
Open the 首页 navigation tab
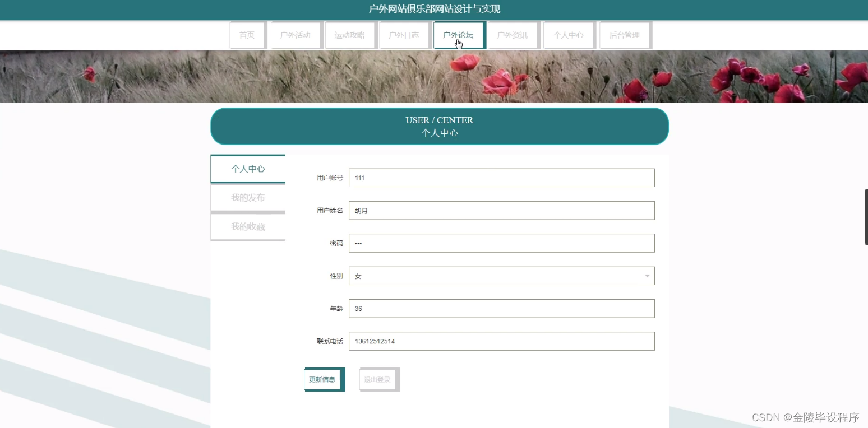click(247, 35)
